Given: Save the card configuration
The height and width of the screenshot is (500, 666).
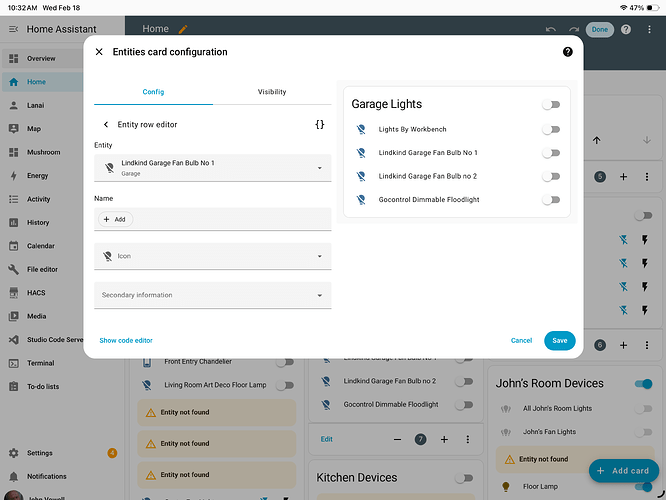Looking at the screenshot, I should 559,341.
